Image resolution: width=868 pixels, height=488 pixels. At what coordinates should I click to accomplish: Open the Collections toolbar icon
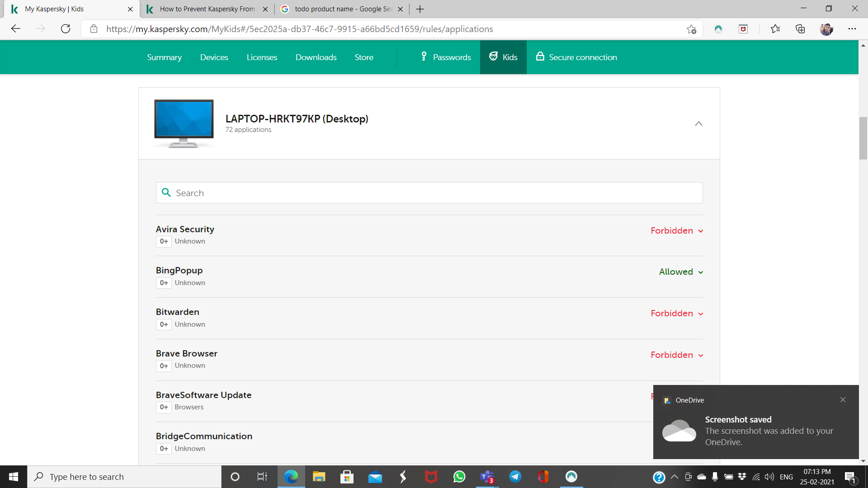pyautogui.click(x=800, y=29)
